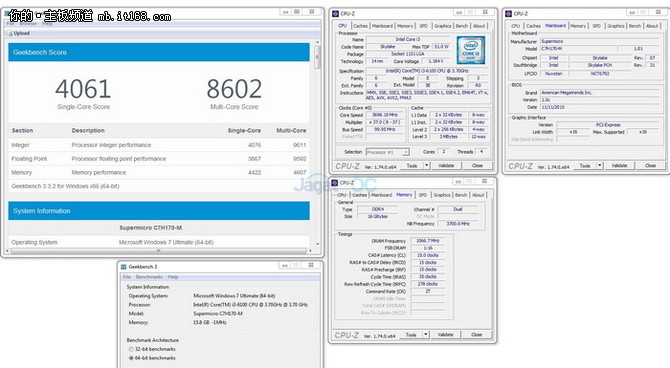
Task: Open the About tab in the CPU-tab CPU-Z window
Action: [x=479, y=26]
